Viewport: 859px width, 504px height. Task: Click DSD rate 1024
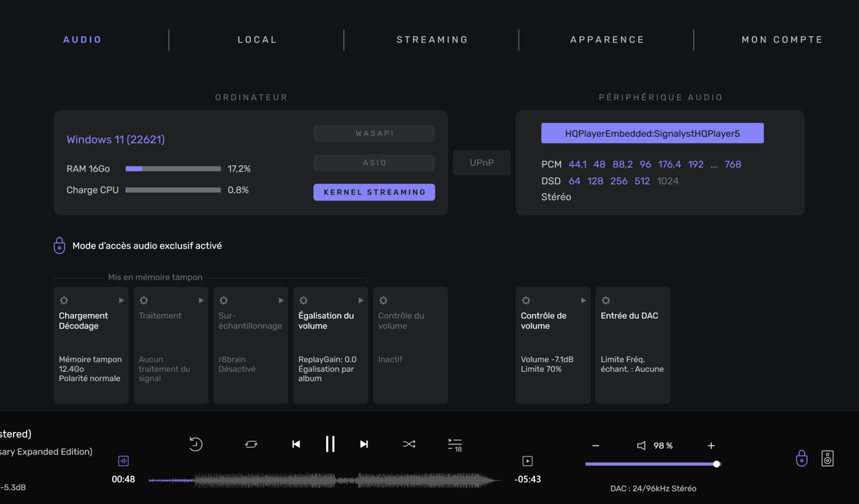click(x=668, y=181)
